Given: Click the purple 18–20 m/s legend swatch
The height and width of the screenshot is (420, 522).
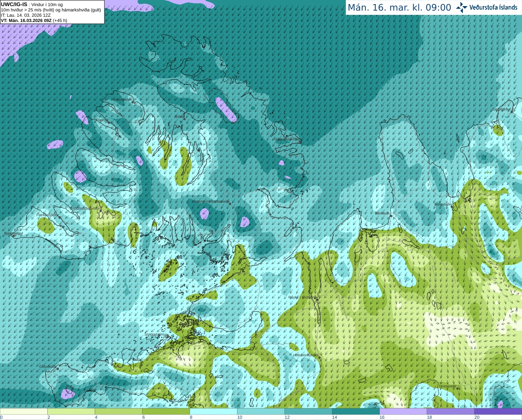Looking at the screenshot, I should pyautogui.click(x=451, y=411).
